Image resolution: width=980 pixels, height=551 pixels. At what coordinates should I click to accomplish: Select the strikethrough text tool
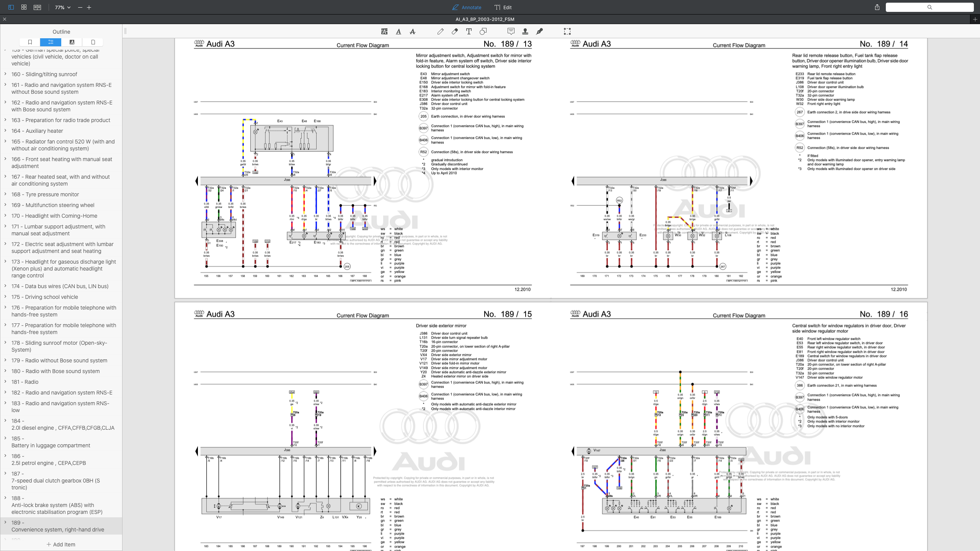(x=413, y=31)
